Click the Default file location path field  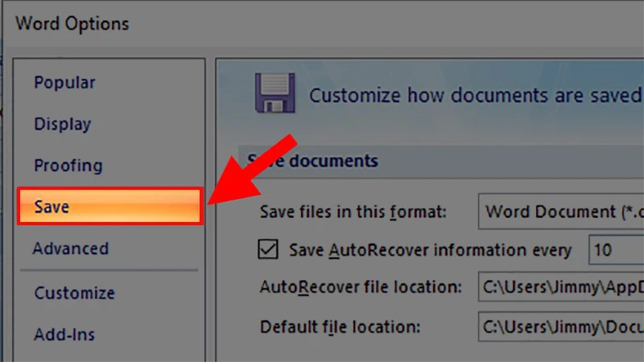click(560, 327)
